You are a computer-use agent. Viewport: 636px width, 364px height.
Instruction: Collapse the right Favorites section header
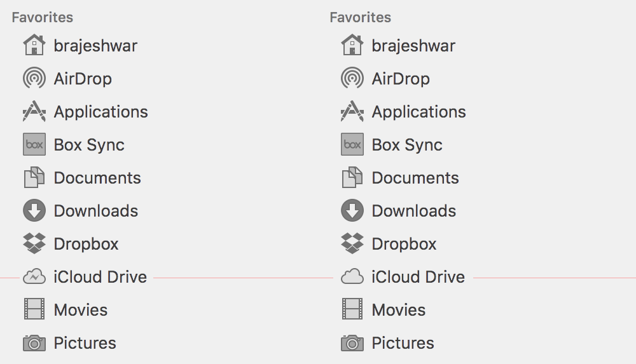pos(361,17)
